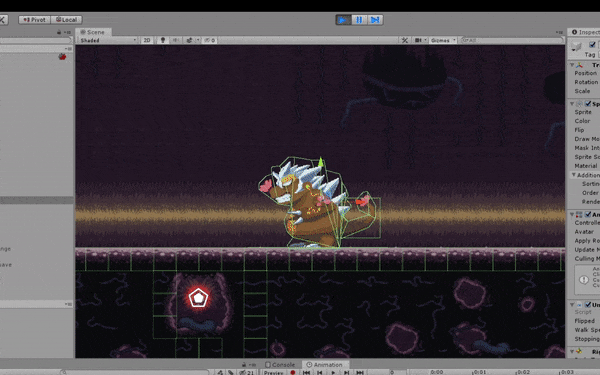
Task: Open the scene tools wrench icon
Action: click(404, 40)
